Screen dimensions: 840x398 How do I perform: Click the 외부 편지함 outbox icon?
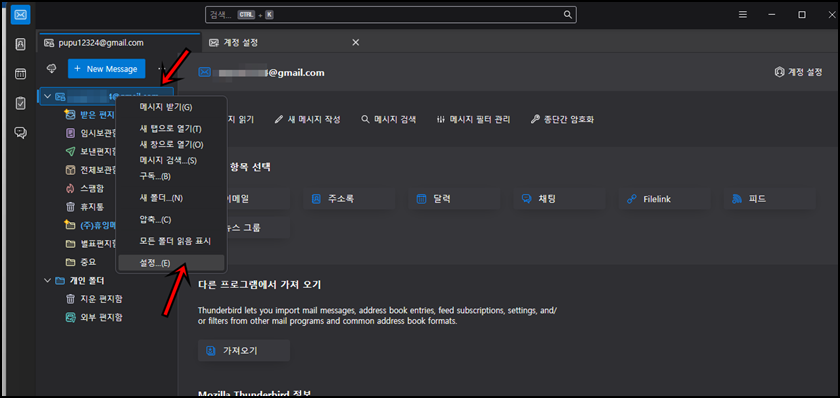point(70,317)
